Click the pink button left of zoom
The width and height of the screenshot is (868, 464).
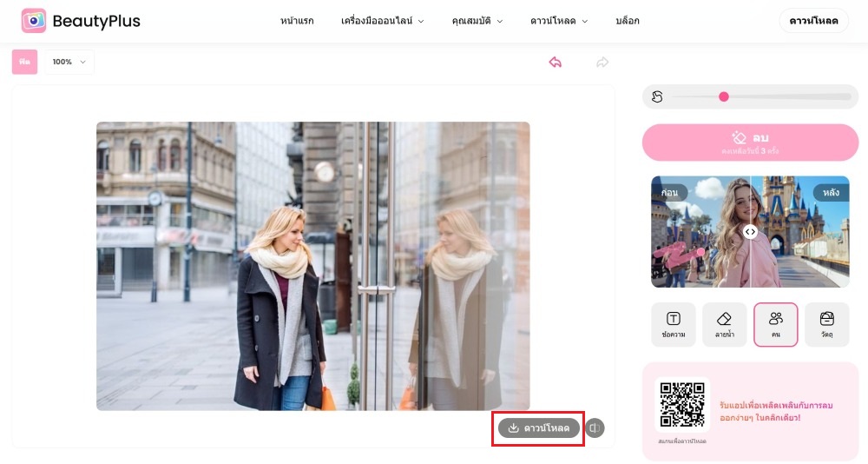pyautogui.click(x=25, y=62)
